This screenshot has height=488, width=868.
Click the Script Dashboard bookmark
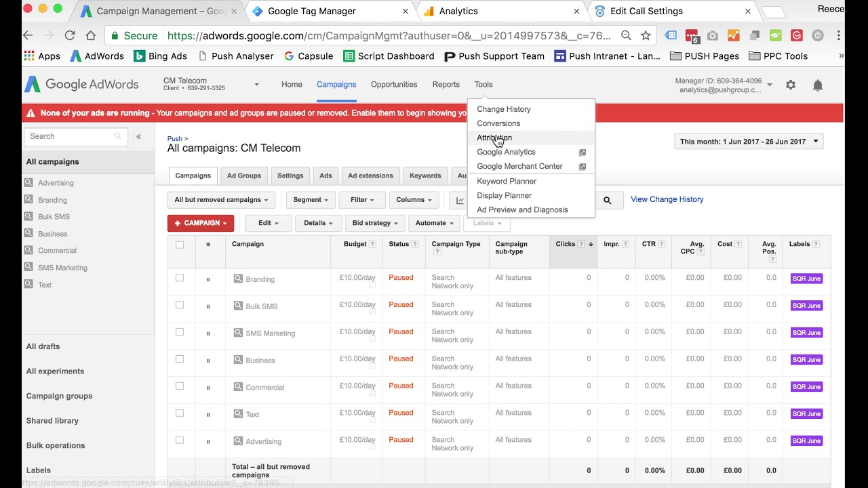click(x=389, y=56)
